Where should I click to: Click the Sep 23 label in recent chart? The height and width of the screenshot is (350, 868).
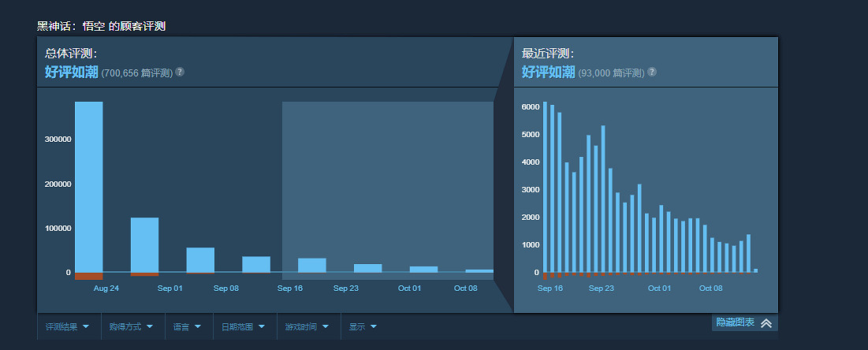(602, 288)
